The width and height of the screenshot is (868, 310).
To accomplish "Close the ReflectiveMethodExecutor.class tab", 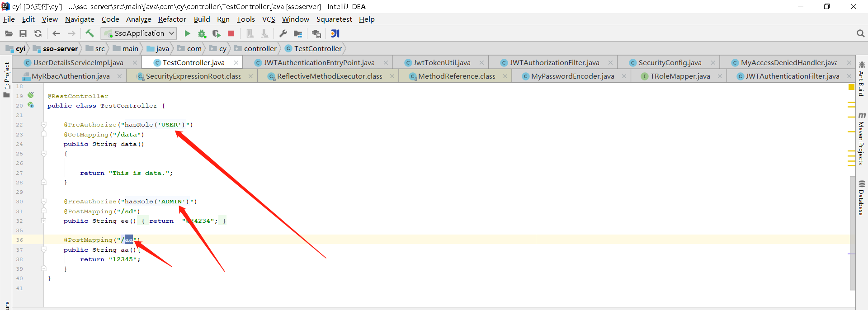I will tap(392, 76).
